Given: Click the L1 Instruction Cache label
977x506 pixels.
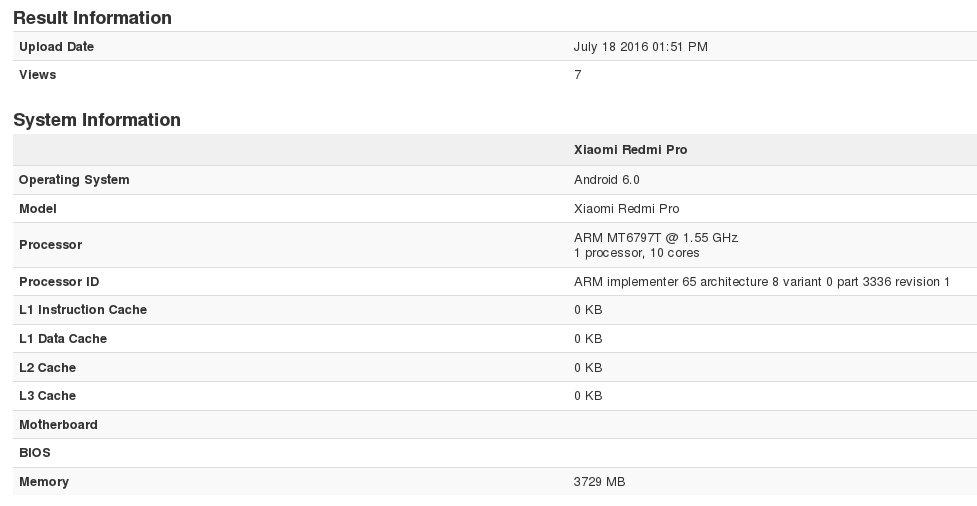Looking at the screenshot, I should point(83,310).
